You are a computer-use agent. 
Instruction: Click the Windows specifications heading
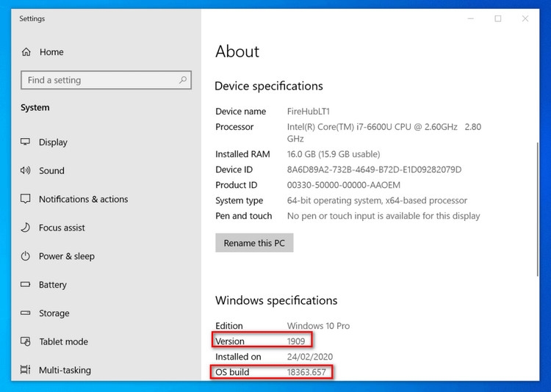tap(276, 300)
